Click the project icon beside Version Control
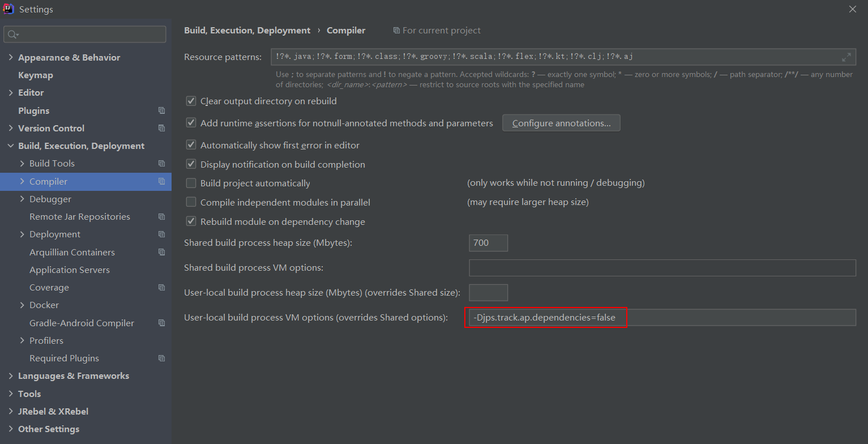Viewport: 868px width, 444px height. (161, 128)
